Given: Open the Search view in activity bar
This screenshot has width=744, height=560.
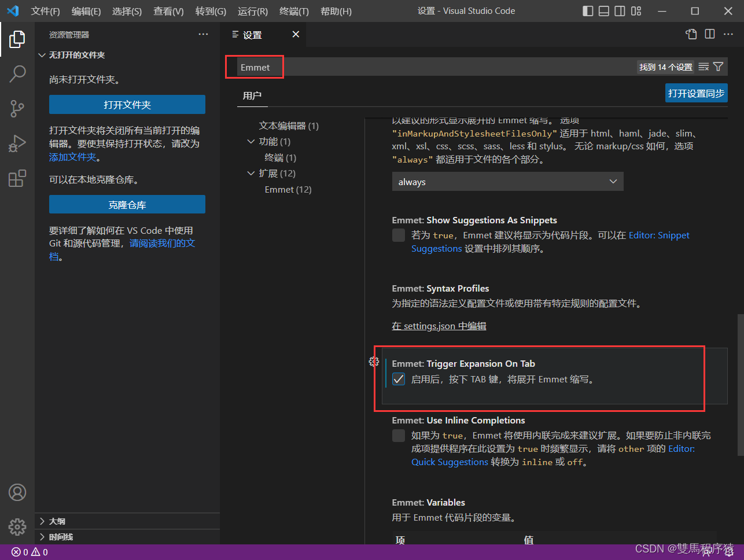Looking at the screenshot, I should [x=17, y=73].
